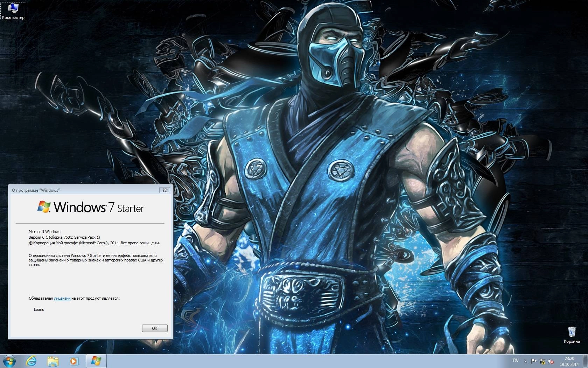Image resolution: width=588 pixels, height=368 pixels.
Task: Open Windows Explorer folder icon on taskbar
Action: click(53, 361)
